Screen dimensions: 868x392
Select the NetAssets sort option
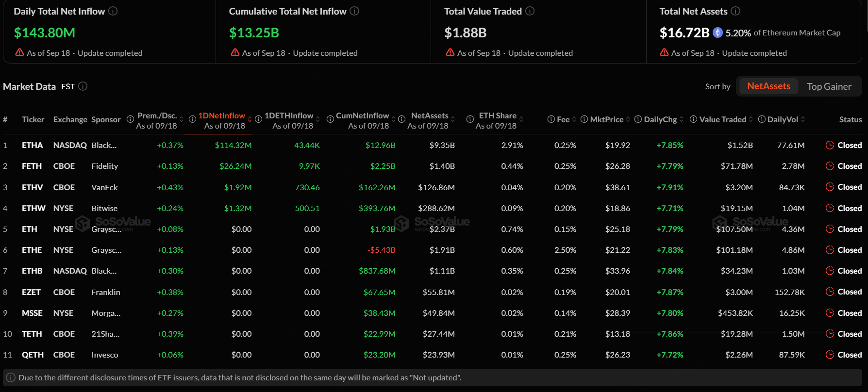point(768,86)
